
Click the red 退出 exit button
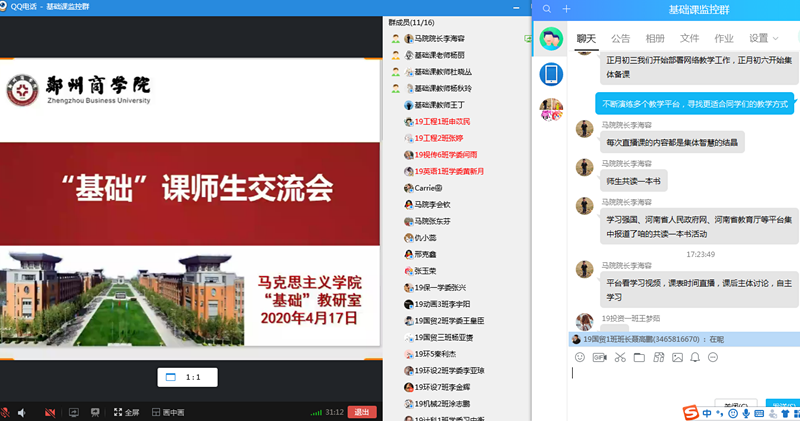pyautogui.click(x=362, y=412)
